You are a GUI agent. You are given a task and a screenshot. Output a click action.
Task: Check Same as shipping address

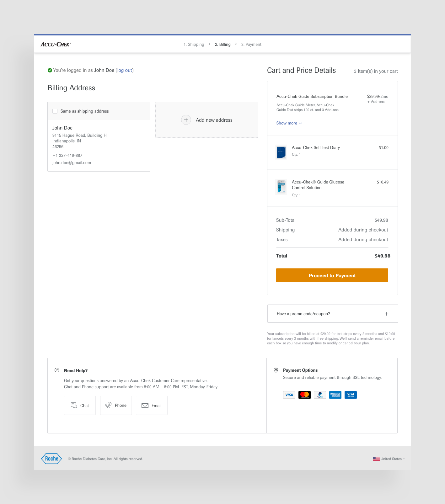coord(55,111)
